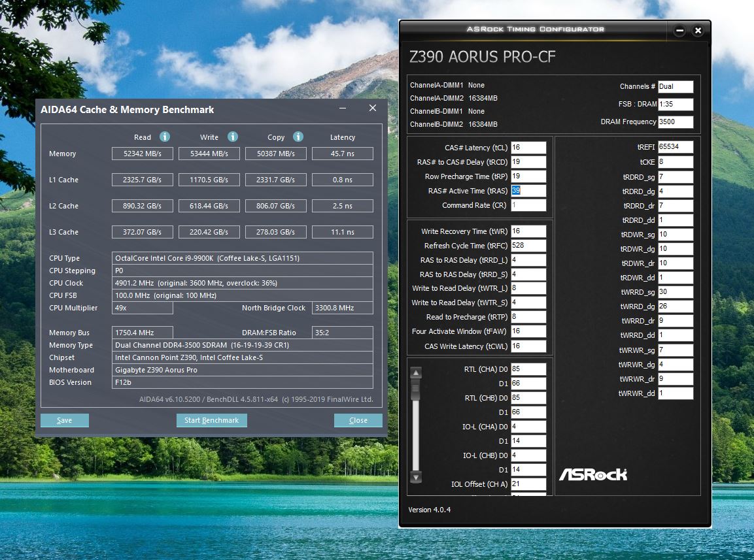Click the CPU Type field with i9-9900K

pos(243,258)
